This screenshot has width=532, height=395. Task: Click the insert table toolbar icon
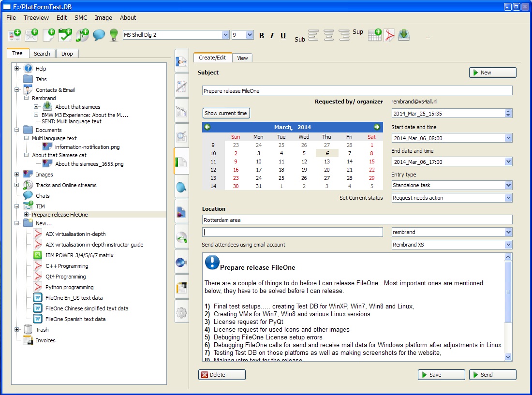point(374,35)
